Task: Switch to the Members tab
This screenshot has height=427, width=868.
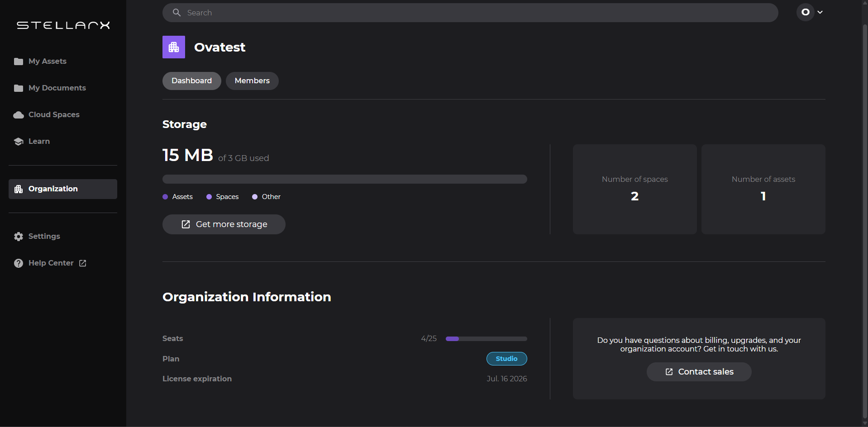Action: click(x=252, y=81)
